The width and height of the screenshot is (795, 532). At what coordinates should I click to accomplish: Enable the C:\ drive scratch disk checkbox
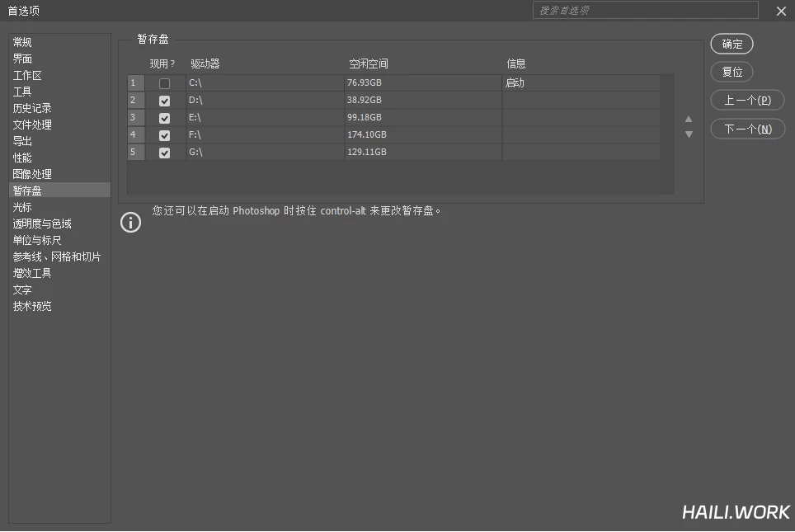tap(165, 83)
